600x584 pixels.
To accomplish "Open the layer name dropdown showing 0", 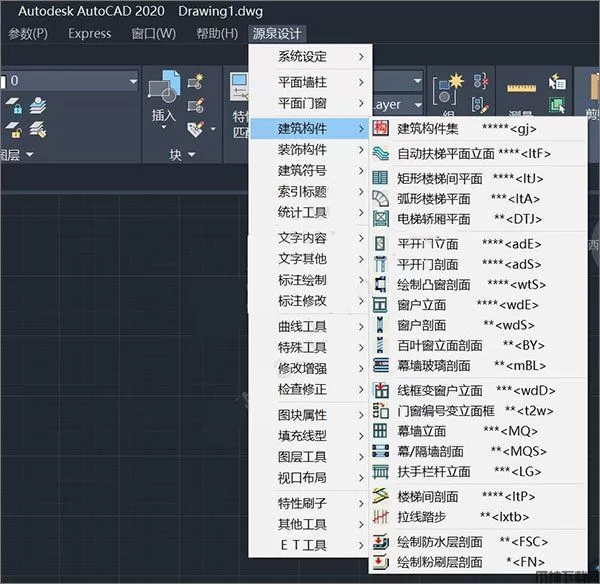I will point(70,81).
